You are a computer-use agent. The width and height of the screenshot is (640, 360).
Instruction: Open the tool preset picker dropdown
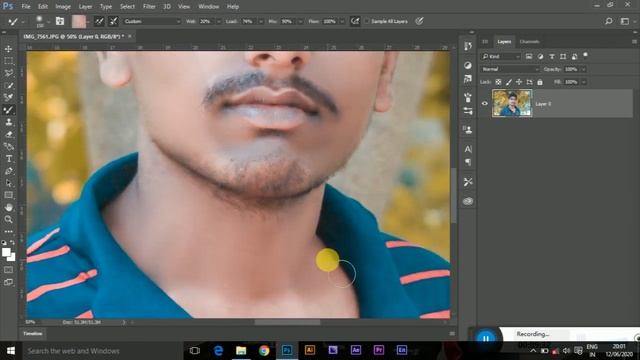[x=23, y=22]
